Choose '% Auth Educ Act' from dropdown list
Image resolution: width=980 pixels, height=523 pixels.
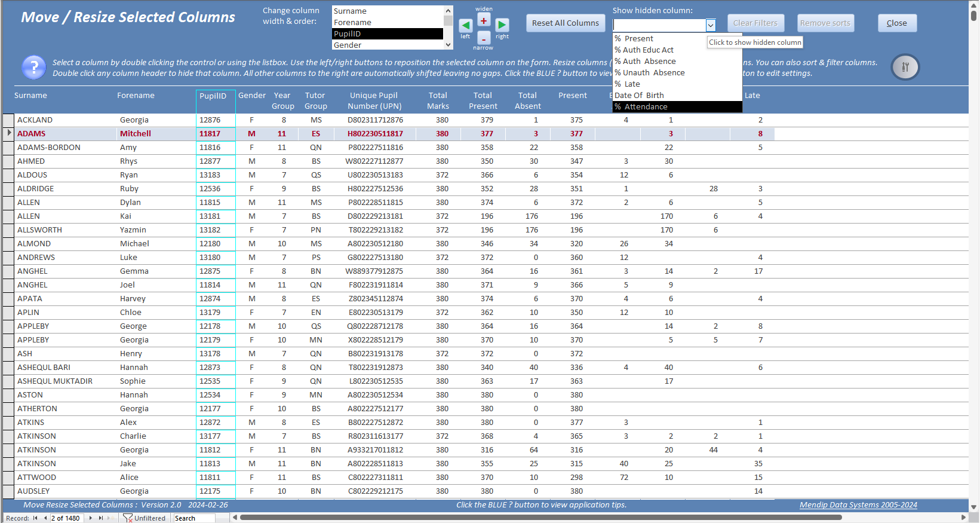[677, 50]
